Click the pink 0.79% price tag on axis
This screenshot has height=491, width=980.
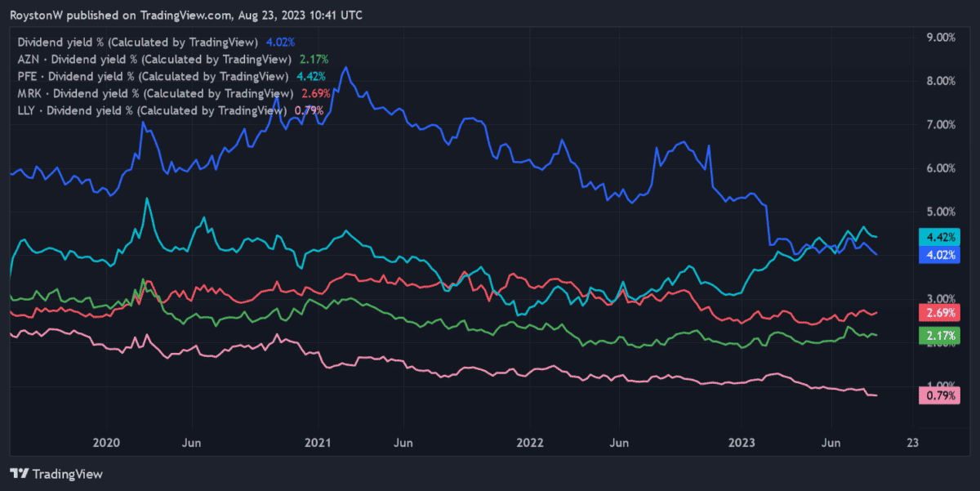point(939,396)
